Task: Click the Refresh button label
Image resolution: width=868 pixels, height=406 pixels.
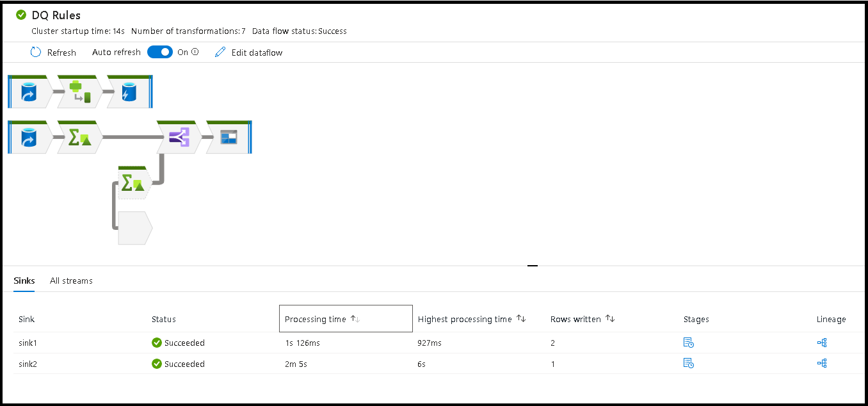Action: [60, 52]
